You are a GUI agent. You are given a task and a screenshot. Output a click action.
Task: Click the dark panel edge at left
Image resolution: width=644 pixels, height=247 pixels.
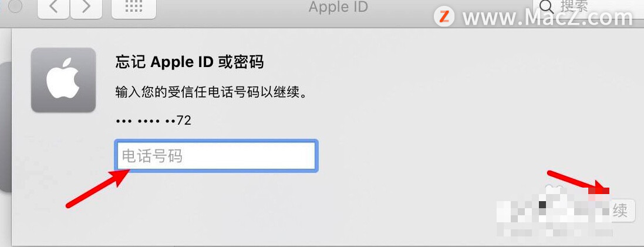point(5,127)
